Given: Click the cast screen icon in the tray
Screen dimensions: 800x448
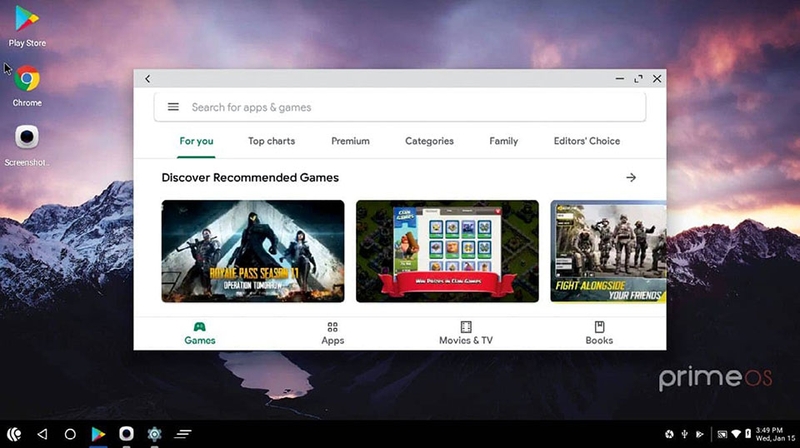Looking at the screenshot, I should tap(722, 434).
